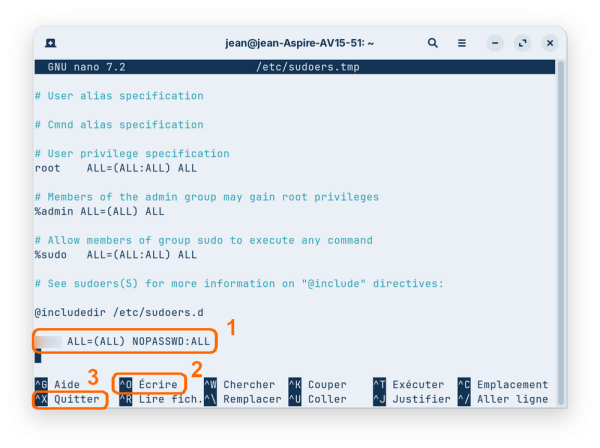Click the terminal search icon

point(433,44)
